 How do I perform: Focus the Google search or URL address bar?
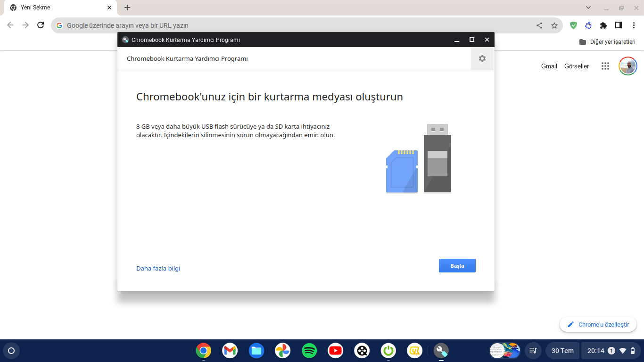[x=306, y=25]
